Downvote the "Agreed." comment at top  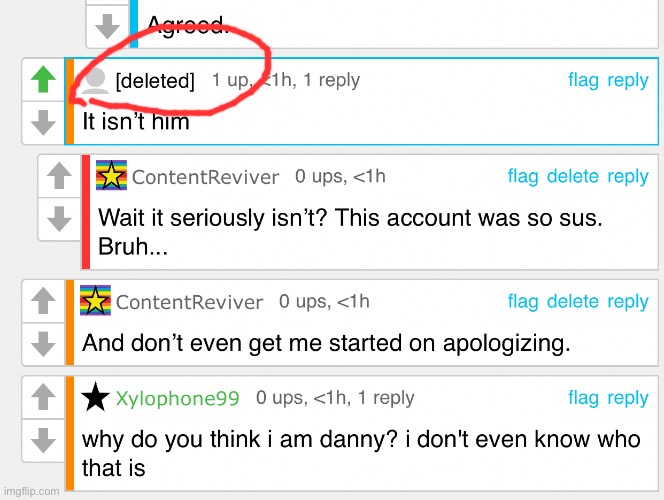pyautogui.click(x=108, y=26)
